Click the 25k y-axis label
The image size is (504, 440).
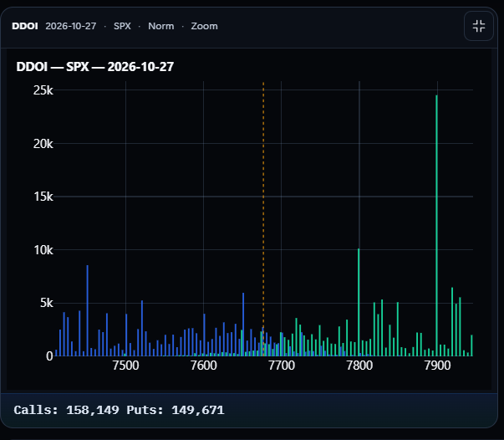43,90
